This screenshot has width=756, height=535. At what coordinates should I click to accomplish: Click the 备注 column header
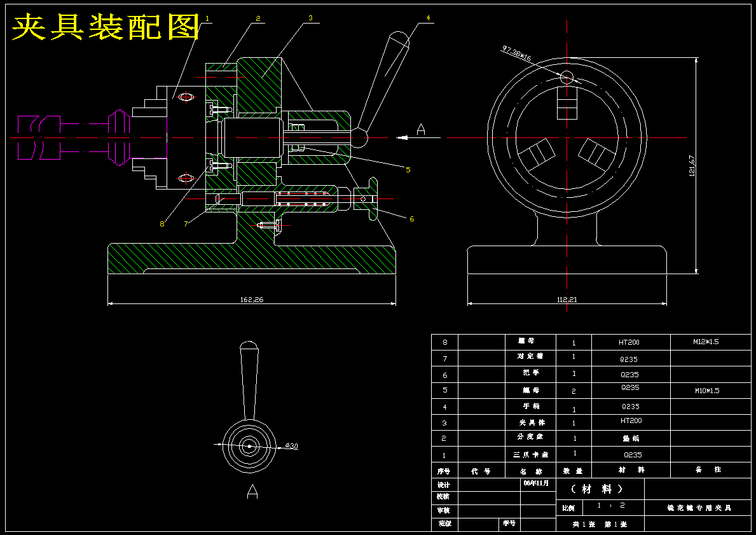click(x=708, y=469)
